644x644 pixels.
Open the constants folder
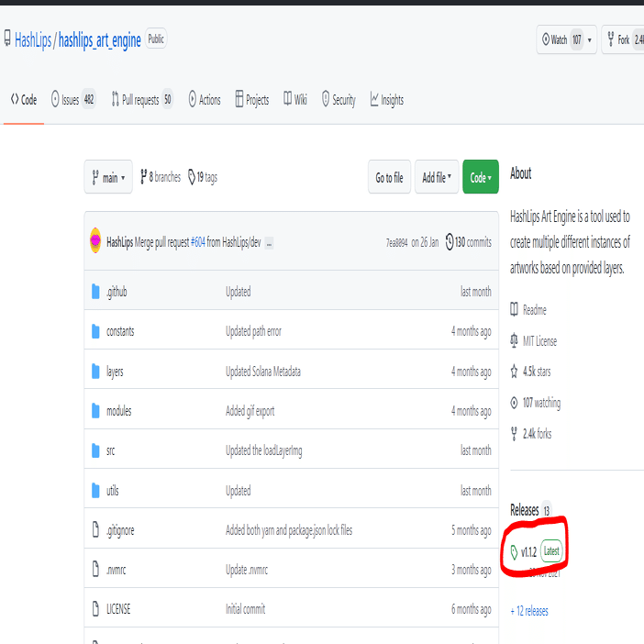[120, 331]
